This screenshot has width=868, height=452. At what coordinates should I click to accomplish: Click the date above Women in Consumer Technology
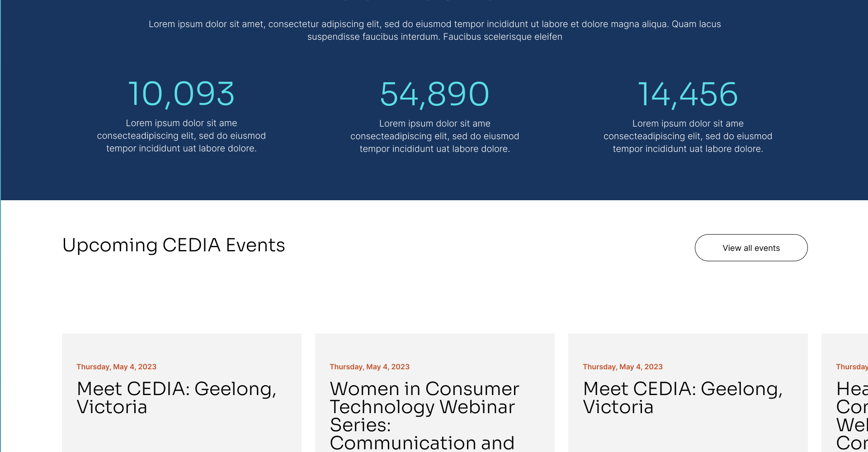pos(369,367)
